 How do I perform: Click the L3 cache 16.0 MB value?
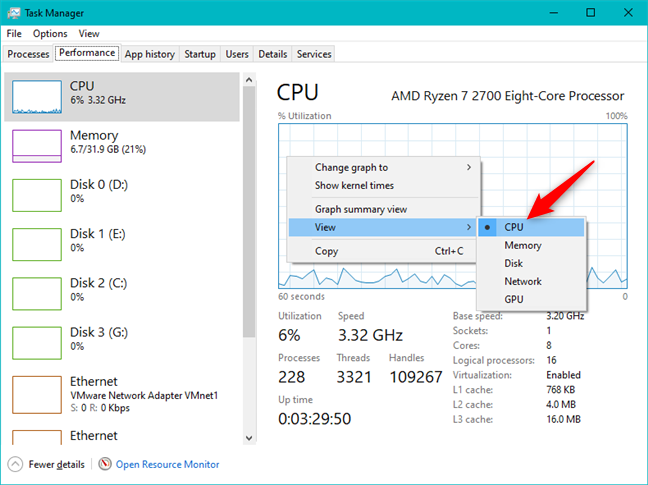pos(563,419)
